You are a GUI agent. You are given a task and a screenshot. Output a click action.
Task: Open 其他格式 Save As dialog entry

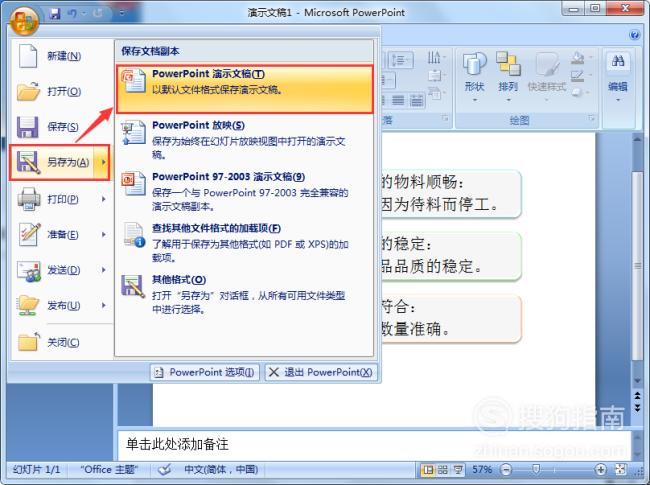(245, 294)
